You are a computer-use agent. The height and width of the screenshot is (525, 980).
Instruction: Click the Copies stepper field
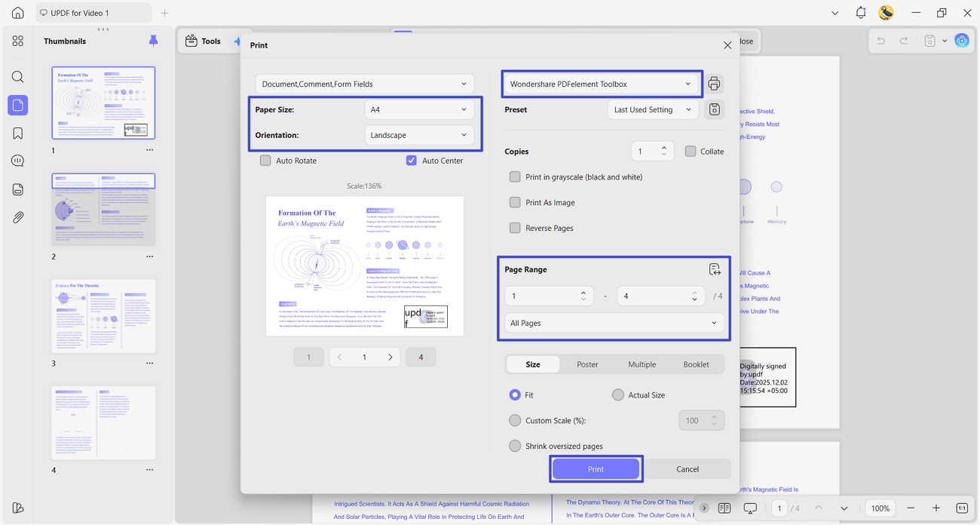(x=652, y=152)
